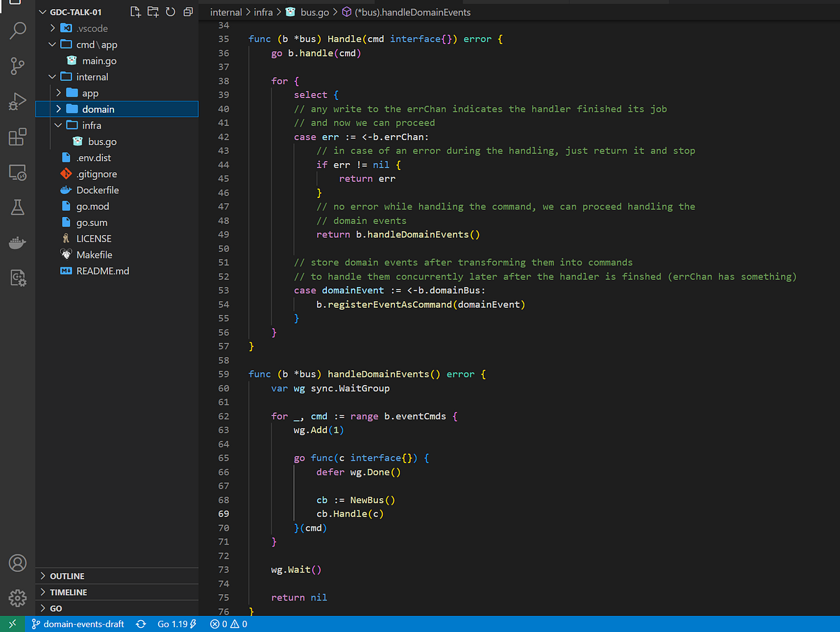Open the Docker view in activity bar

(17, 243)
